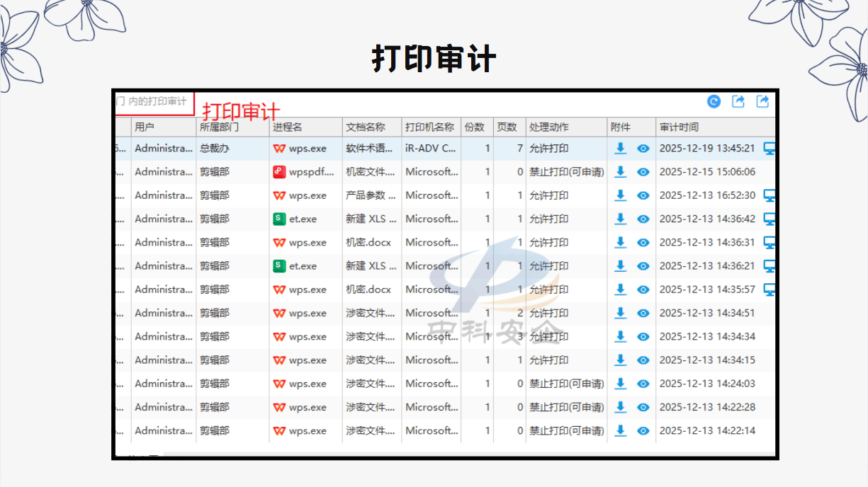Download attachment for the 14:22:14 record
The width and height of the screenshot is (868, 487).
point(621,430)
